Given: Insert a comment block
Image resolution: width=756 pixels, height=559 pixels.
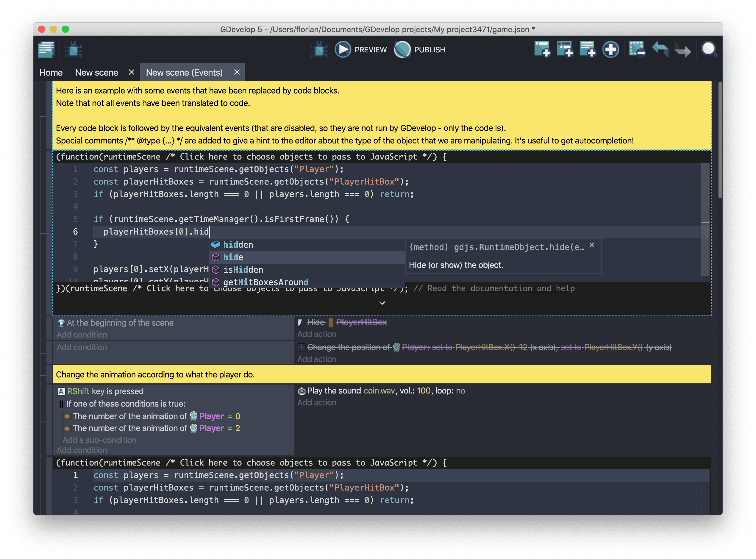Looking at the screenshot, I should (x=587, y=49).
